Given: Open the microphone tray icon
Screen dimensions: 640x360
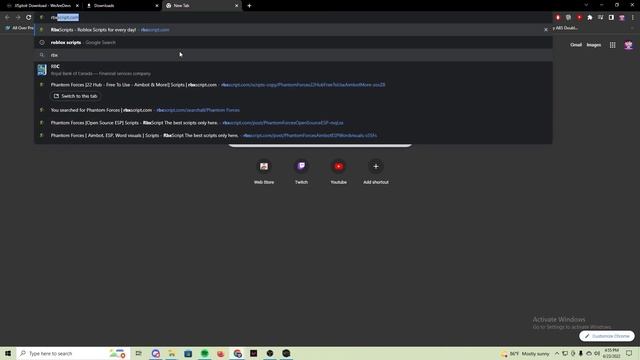Looking at the screenshot, I should [x=581, y=353].
